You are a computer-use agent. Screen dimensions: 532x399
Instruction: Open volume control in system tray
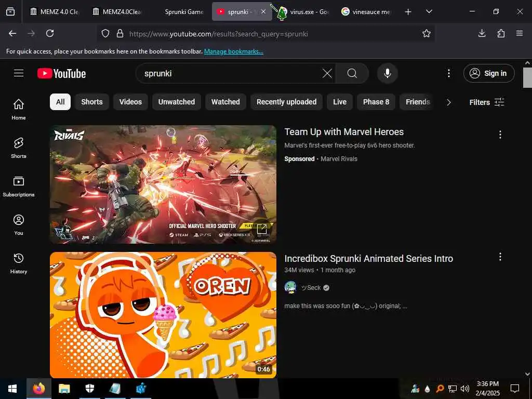(465, 389)
